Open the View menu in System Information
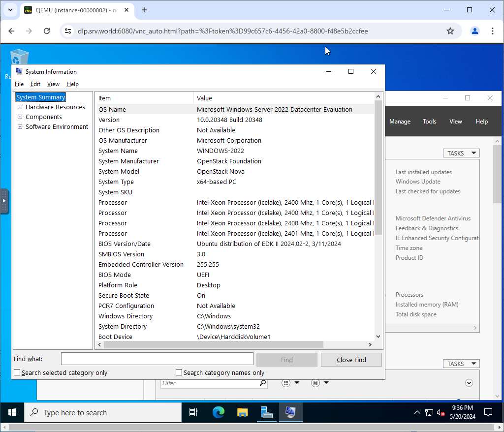 point(53,84)
